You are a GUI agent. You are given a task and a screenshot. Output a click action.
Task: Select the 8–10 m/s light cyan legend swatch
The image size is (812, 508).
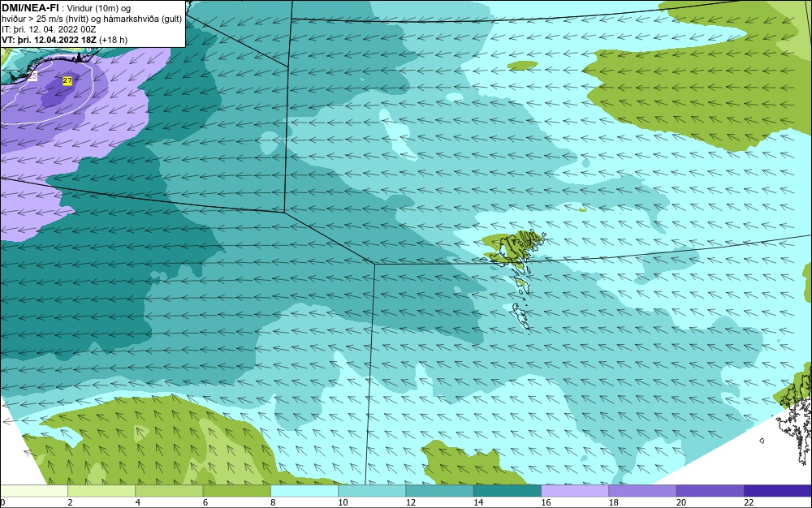[x=304, y=491]
